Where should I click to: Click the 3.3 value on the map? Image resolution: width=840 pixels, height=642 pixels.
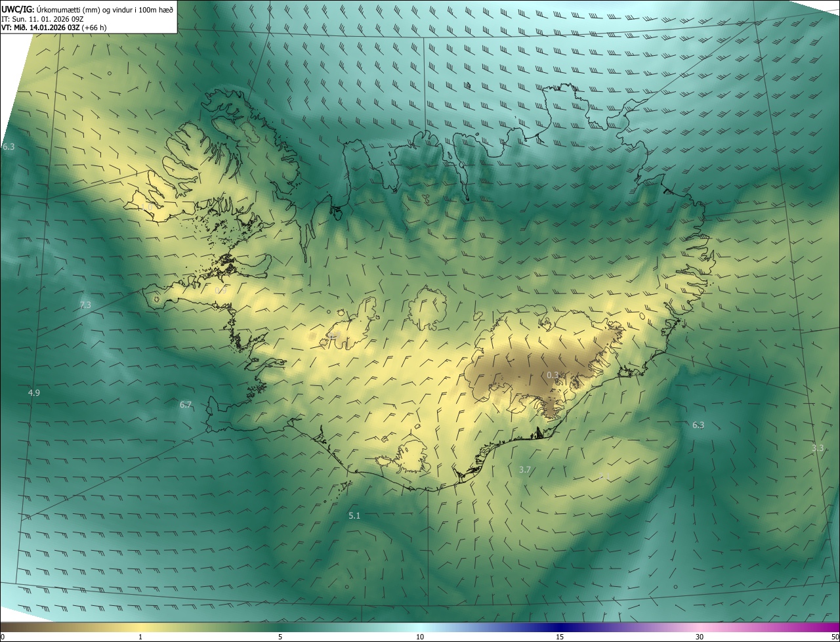click(x=818, y=448)
